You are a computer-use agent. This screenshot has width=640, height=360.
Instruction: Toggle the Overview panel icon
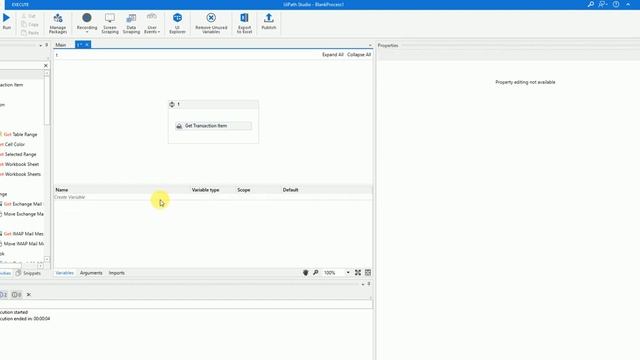(368, 273)
